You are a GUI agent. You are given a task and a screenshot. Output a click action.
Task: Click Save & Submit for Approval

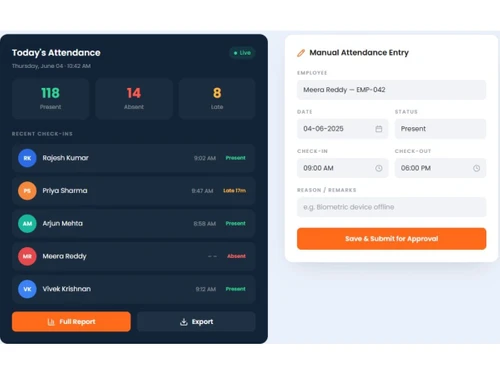pyautogui.click(x=391, y=239)
